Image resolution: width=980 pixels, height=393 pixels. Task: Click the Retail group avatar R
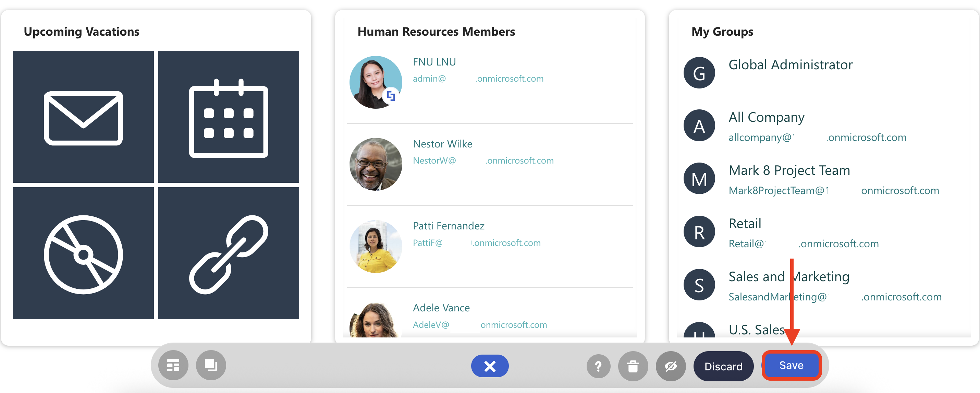point(699,232)
